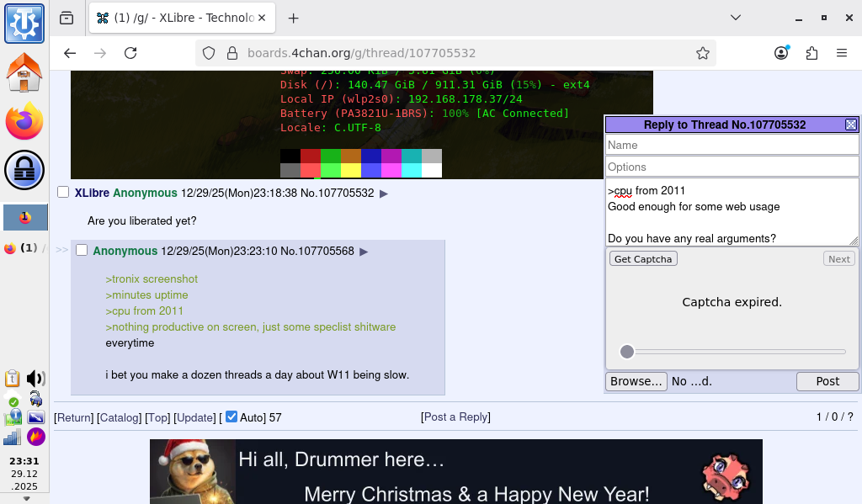Tick the checkbox of post No.107705568

[x=82, y=250]
